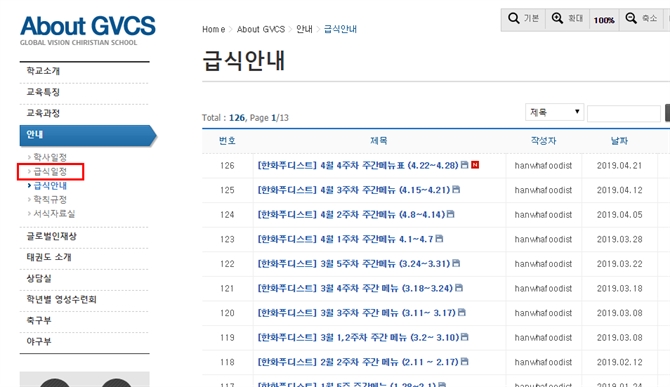
Task: Click the 작성자 column header
Action: pyautogui.click(x=544, y=141)
